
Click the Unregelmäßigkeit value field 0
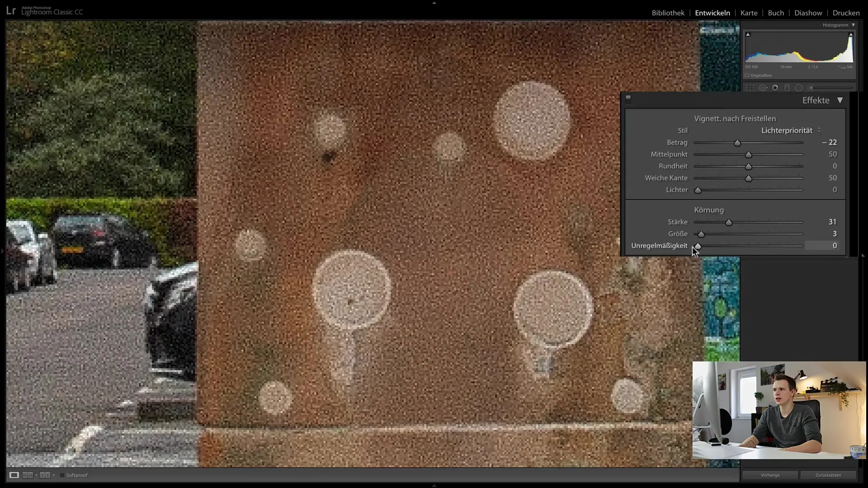(x=822, y=246)
